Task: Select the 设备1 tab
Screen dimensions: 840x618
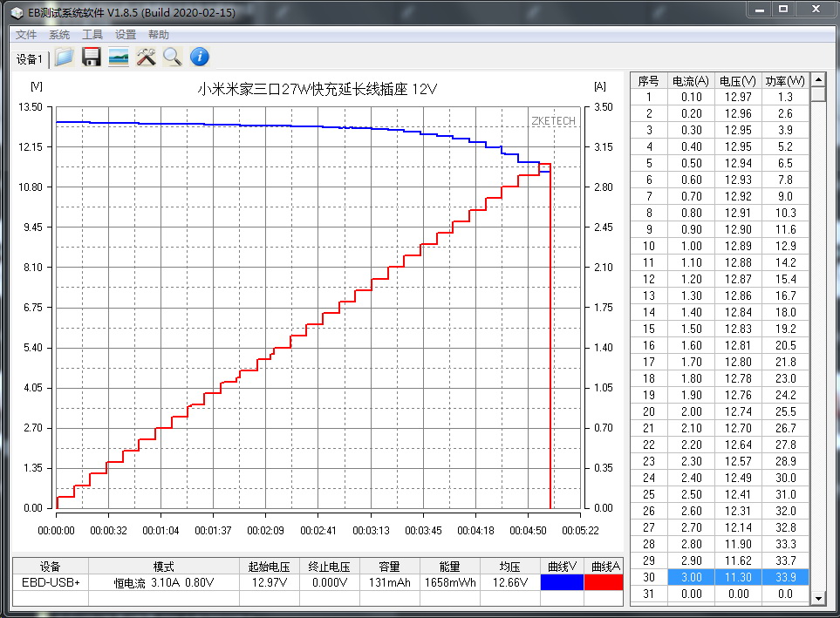Action: coord(29,59)
